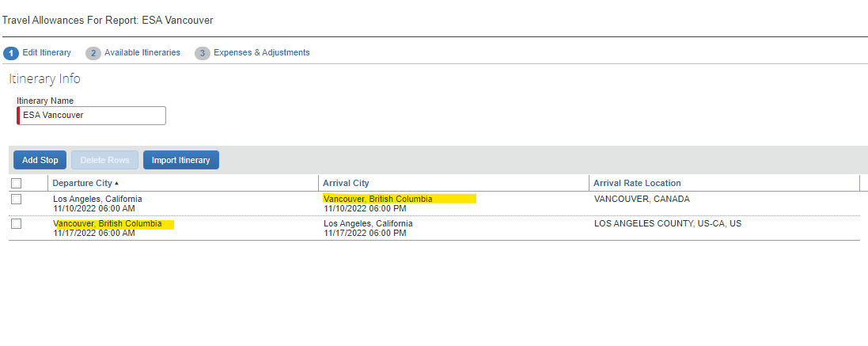868x346 pixels.
Task: Open the Edit Itinerary step
Action: pyautogui.click(x=47, y=52)
